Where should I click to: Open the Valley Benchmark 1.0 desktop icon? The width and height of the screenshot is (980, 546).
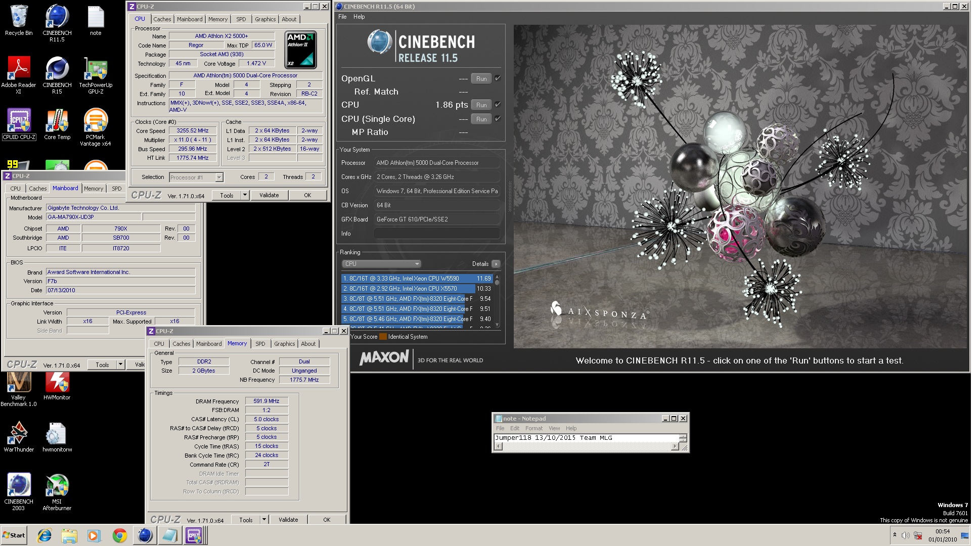pos(19,389)
